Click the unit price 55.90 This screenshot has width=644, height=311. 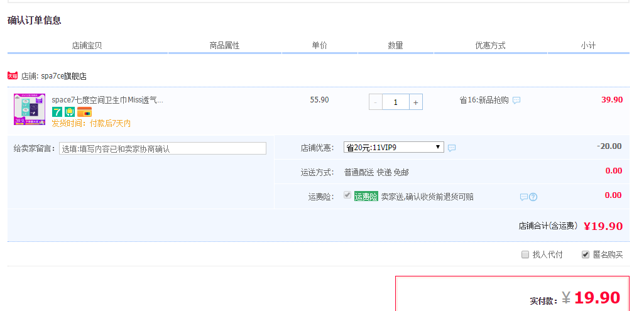point(320,100)
